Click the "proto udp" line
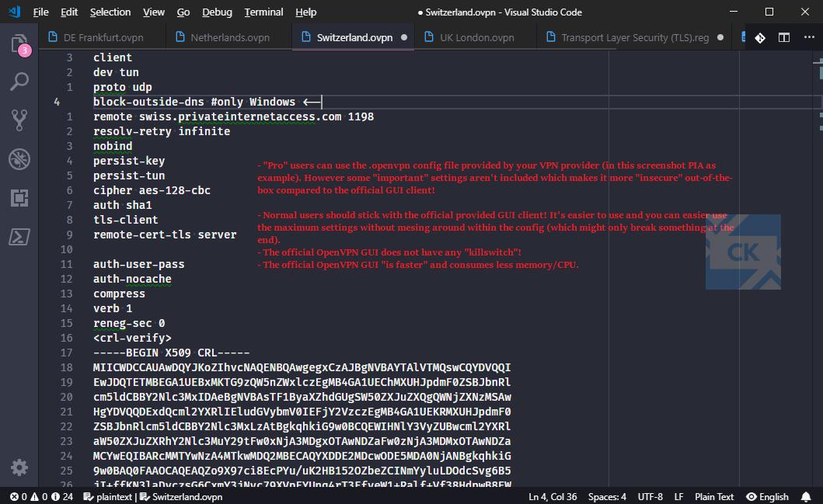Screen dimensions: 823x504 tap(122, 87)
